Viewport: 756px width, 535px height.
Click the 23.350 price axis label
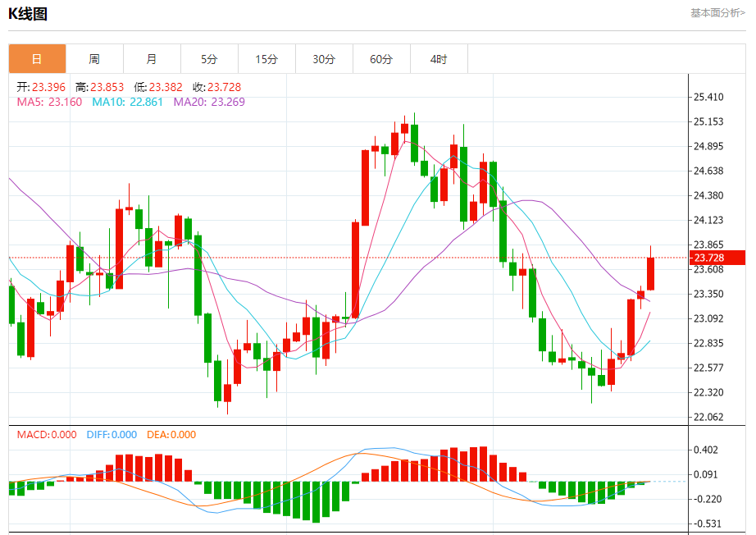(708, 294)
